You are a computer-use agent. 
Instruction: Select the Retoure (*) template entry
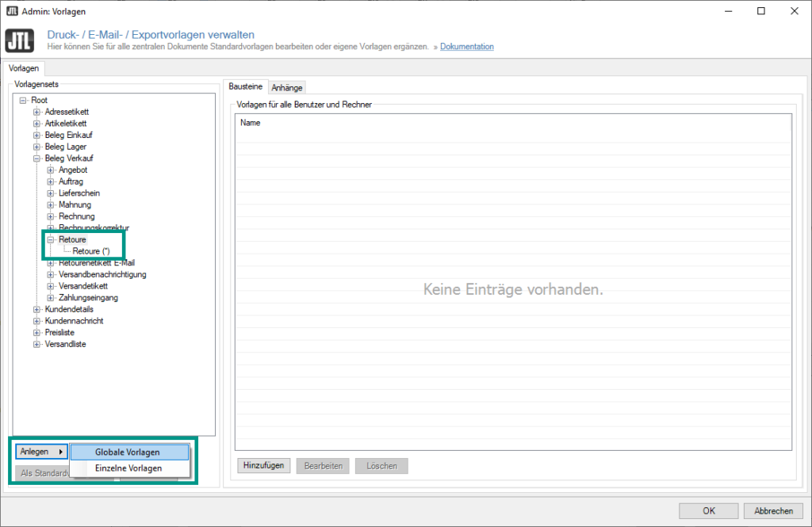tap(91, 251)
